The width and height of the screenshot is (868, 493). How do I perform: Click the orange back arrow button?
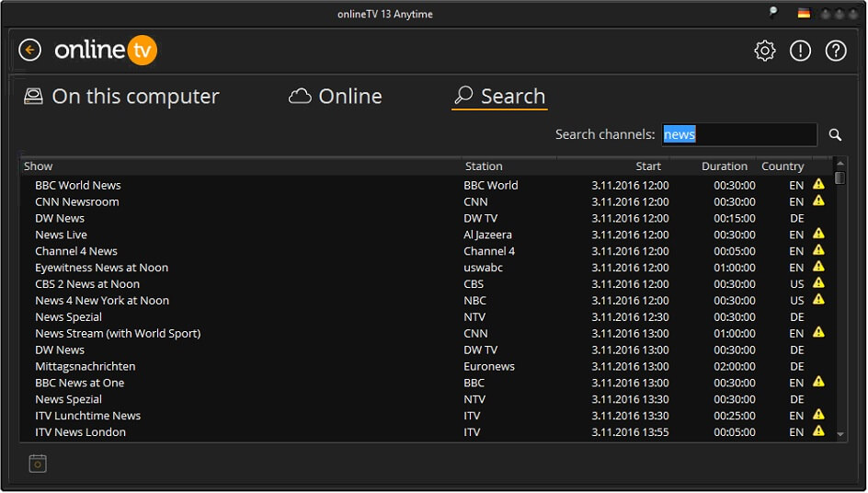point(30,50)
